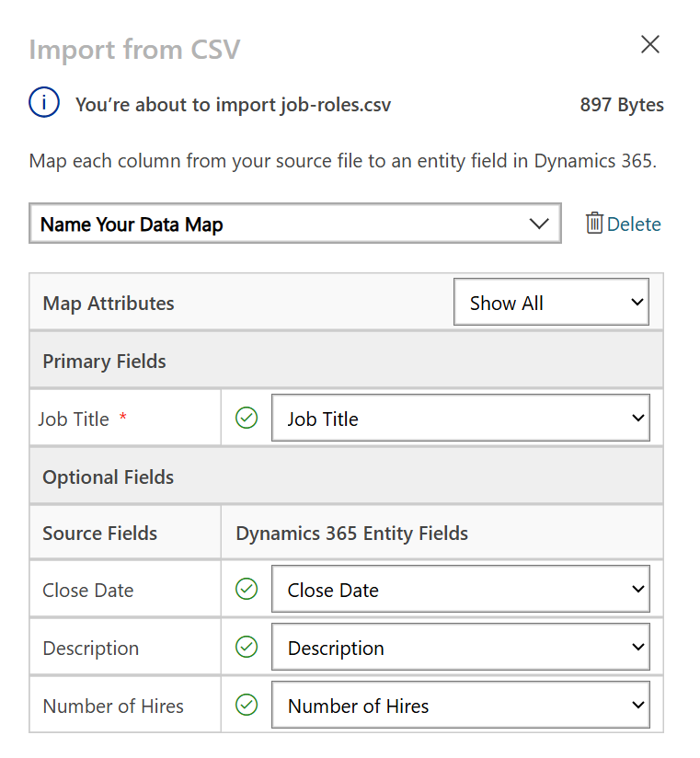The height and width of the screenshot is (758, 700).
Task: Click the Dynamics 365 Entity Fields column header
Action: pyautogui.click(x=352, y=533)
